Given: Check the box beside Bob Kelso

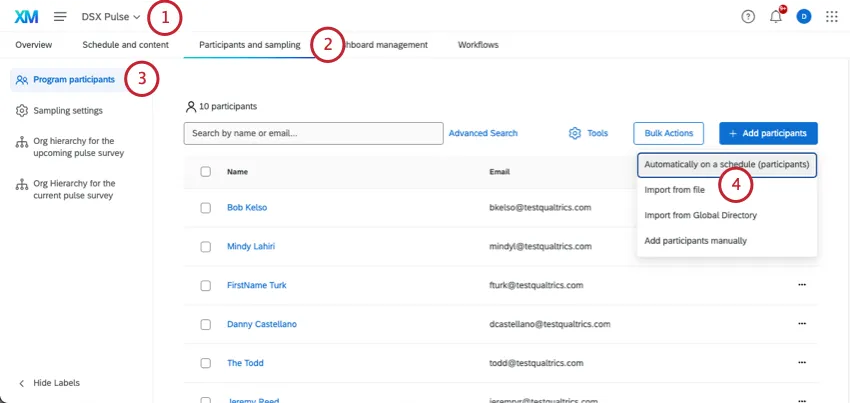Looking at the screenshot, I should tap(206, 208).
